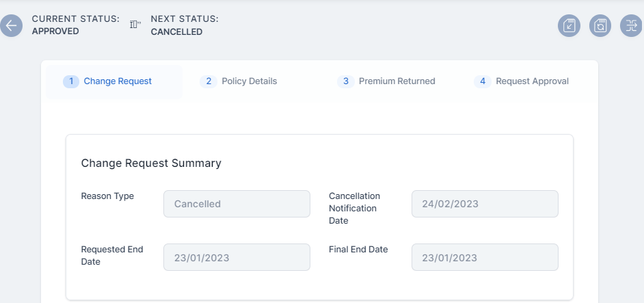Go to the Premium Returned tab
Screen dimensions: 644x303
[x=397, y=81]
